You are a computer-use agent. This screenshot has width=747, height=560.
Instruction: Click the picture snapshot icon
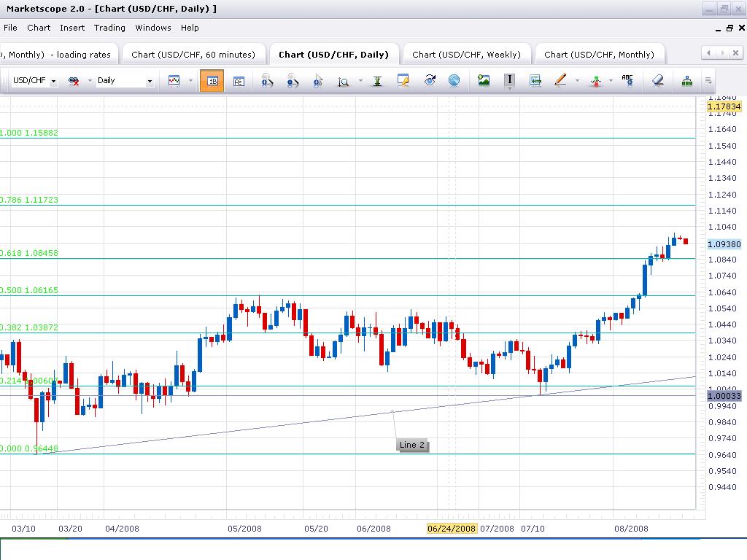484,81
